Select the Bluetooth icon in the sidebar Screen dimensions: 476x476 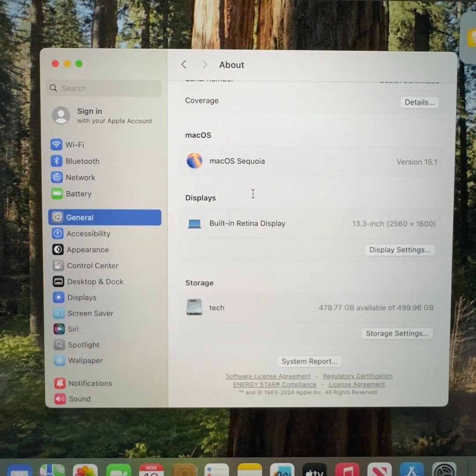pos(57,161)
